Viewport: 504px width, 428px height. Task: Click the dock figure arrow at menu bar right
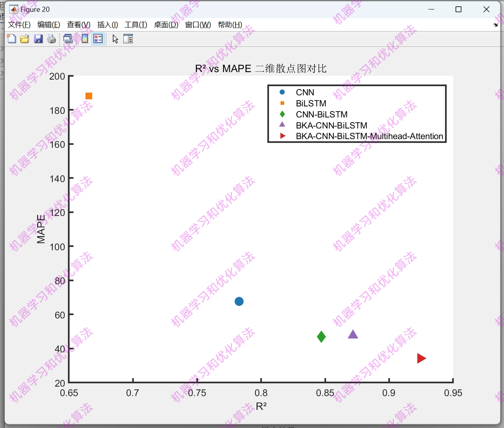click(x=495, y=25)
